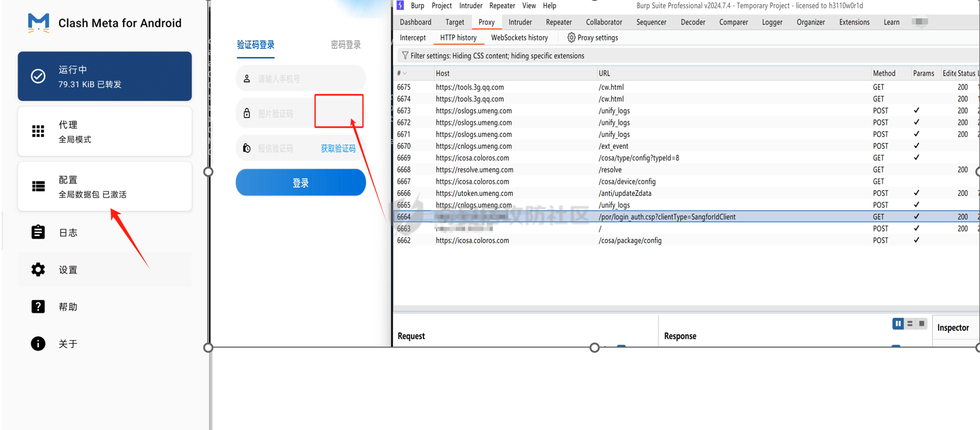The height and width of the screenshot is (430, 980).
Task: Click the profile list icon
Action: click(x=38, y=186)
